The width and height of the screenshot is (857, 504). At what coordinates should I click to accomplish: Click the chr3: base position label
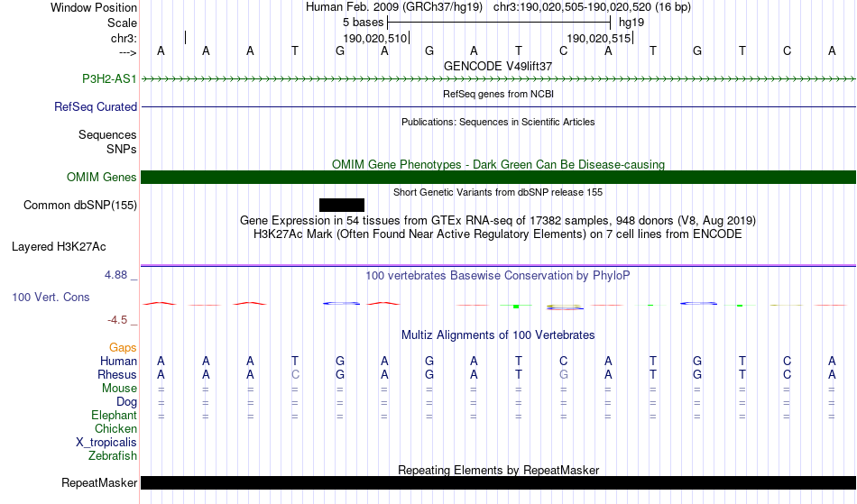(124, 38)
